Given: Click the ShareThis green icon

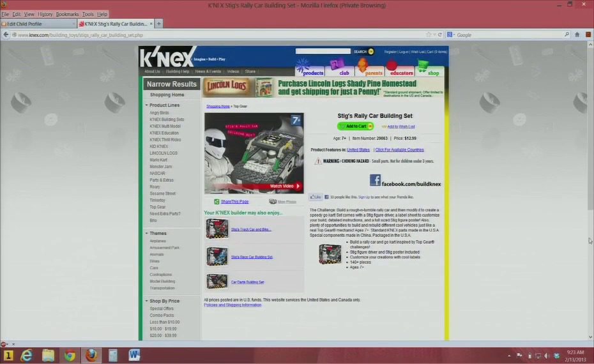Looking at the screenshot, I should click(x=217, y=202).
